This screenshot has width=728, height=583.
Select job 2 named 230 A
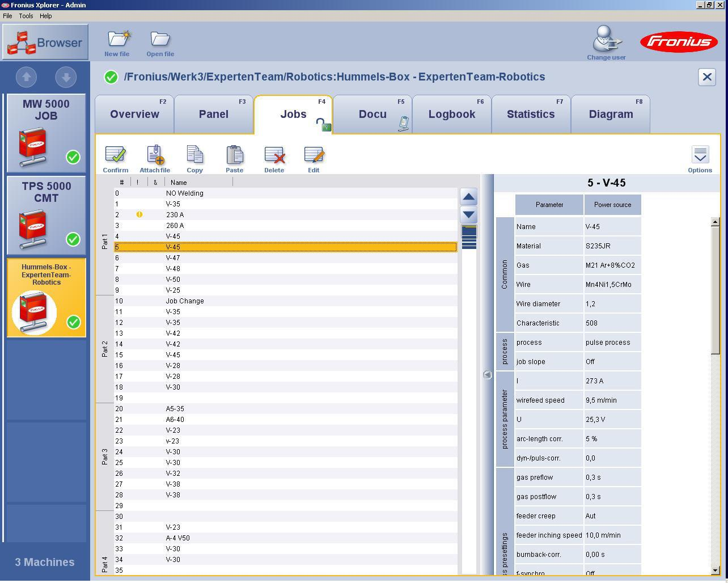285,215
